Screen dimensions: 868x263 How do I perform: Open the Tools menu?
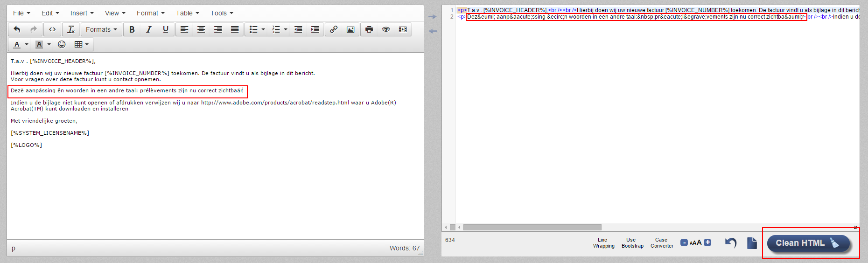pyautogui.click(x=221, y=13)
